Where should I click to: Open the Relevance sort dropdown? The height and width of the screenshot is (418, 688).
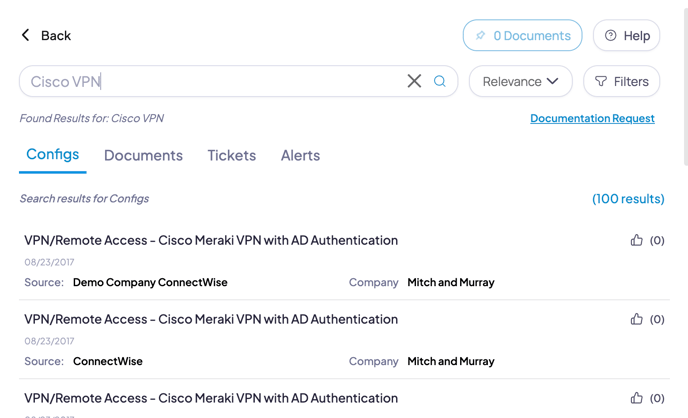pos(520,81)
